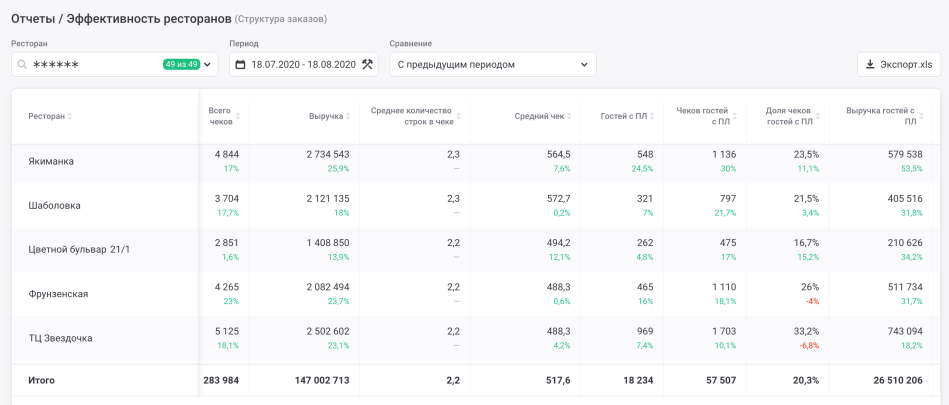The image size is (949, 405).
Task: Sort table by Ресторан column
Action: click(69, 117)
